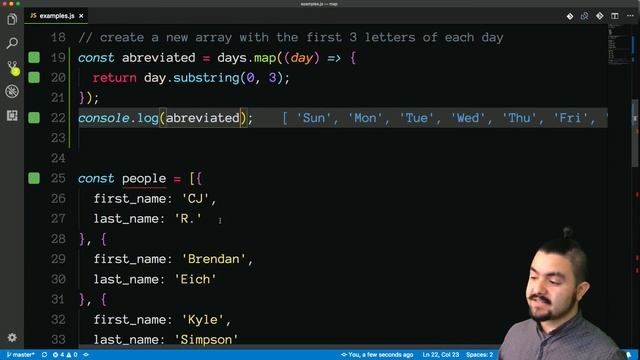Screen dimensions: 640x360
Task: Click the green Quokka marker on line 22
Action: click(34, 118)
